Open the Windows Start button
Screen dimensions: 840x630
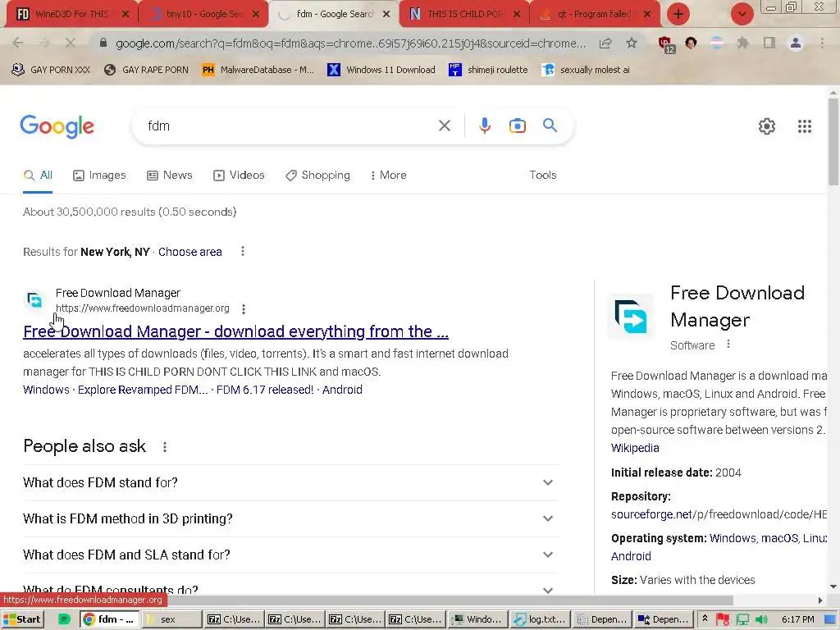tap(22, 619)
